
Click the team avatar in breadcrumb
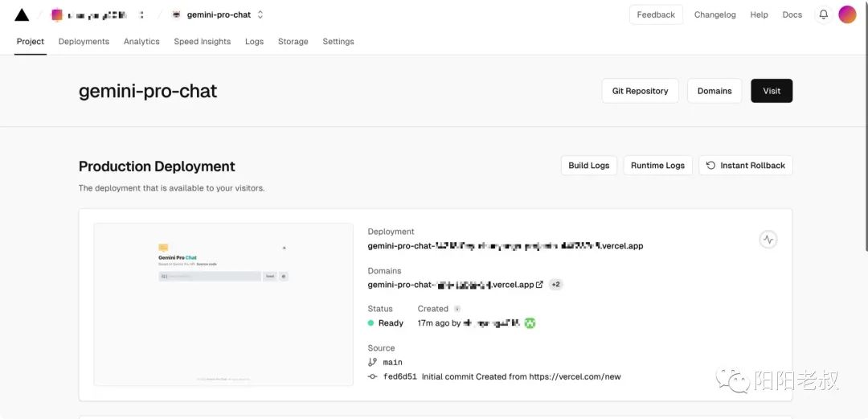pyautogui.click(x=57, y=14)
